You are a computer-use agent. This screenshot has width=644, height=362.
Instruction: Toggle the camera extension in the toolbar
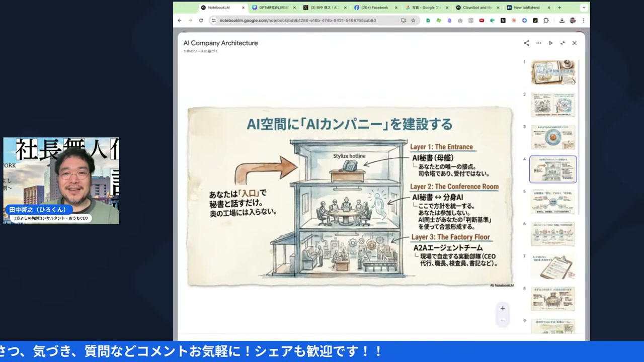coord(460,20)
